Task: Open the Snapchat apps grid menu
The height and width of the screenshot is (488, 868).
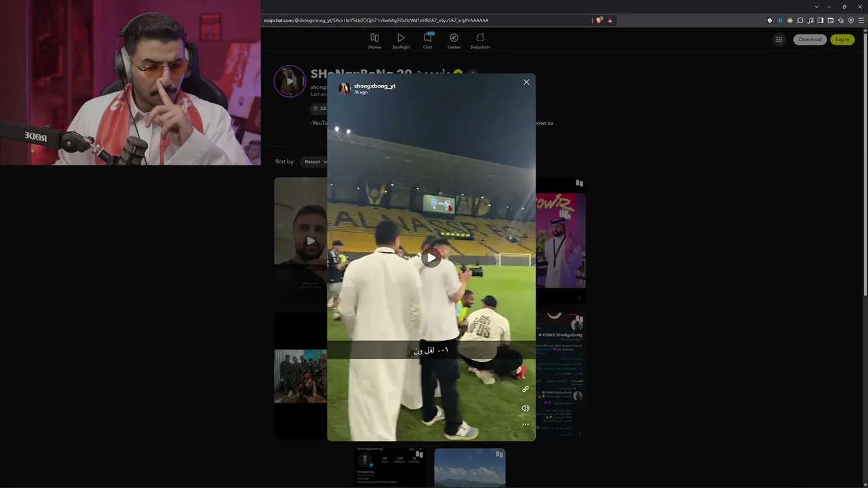Action: (778, 39)
